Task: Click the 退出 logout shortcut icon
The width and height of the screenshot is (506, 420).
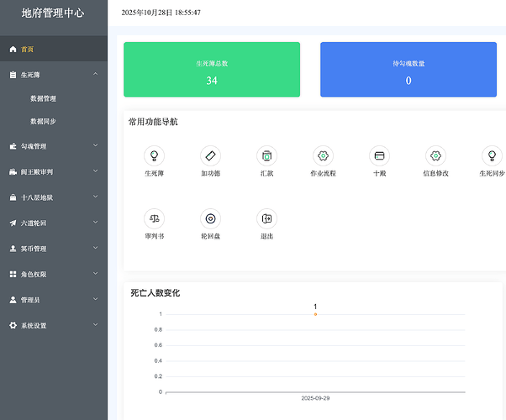Action: 267,218
